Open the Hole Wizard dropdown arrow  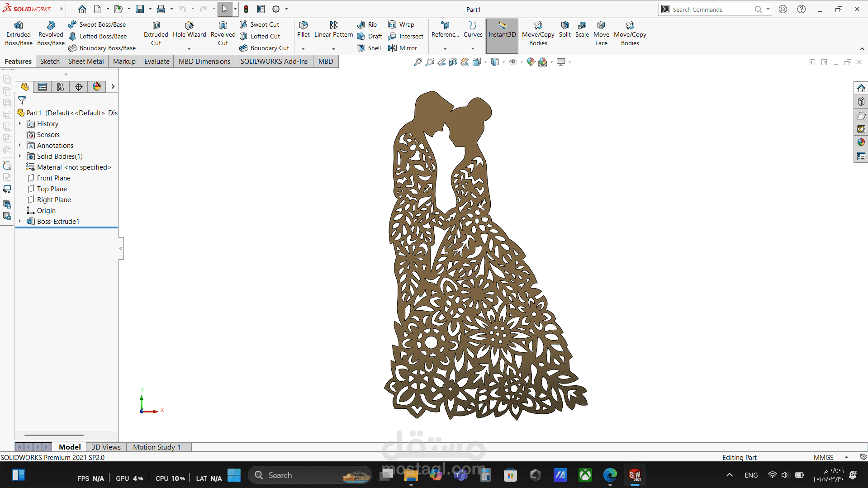189,49
